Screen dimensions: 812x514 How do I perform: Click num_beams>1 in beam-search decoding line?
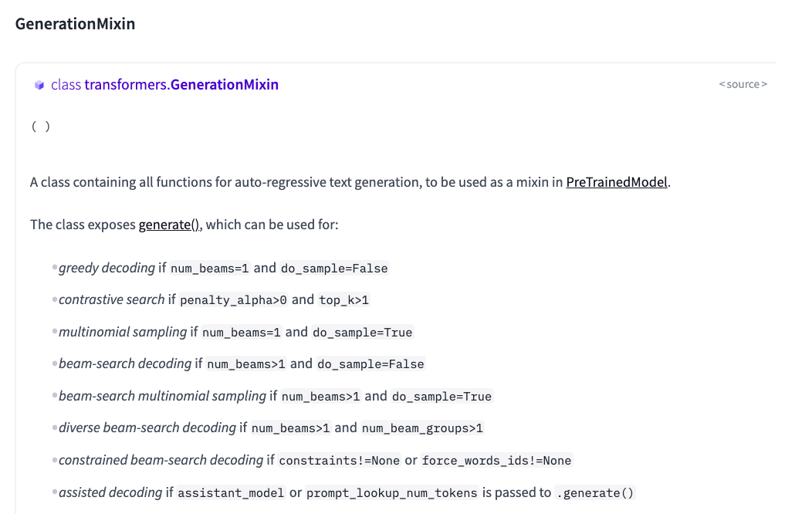click(246, 364)
